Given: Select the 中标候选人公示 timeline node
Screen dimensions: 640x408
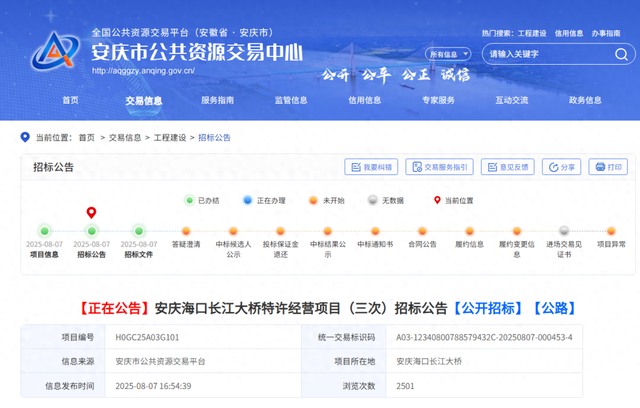Looking at the screenshot, I should (x=233, y=231).
